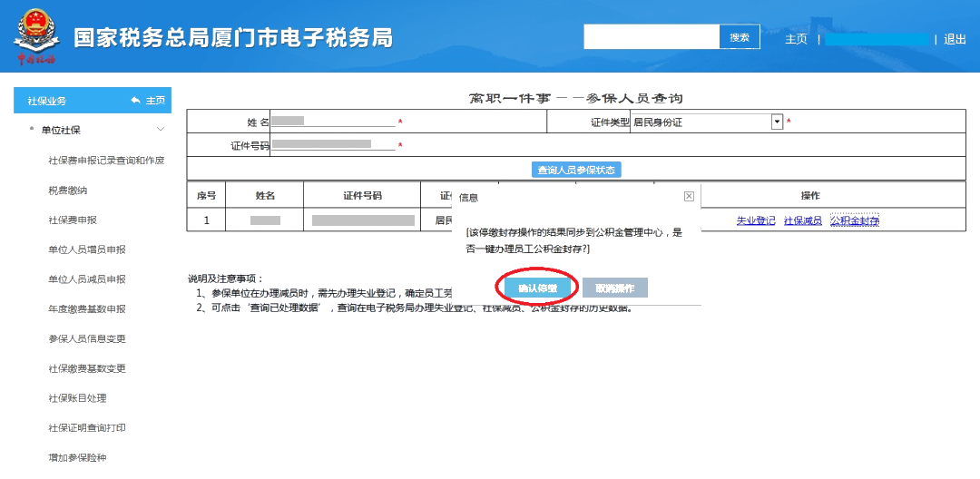The height and width of the screenshot is (479, 980).
Task: Click 查询人员参保状态 button
Action: click(x=576, y=170)
